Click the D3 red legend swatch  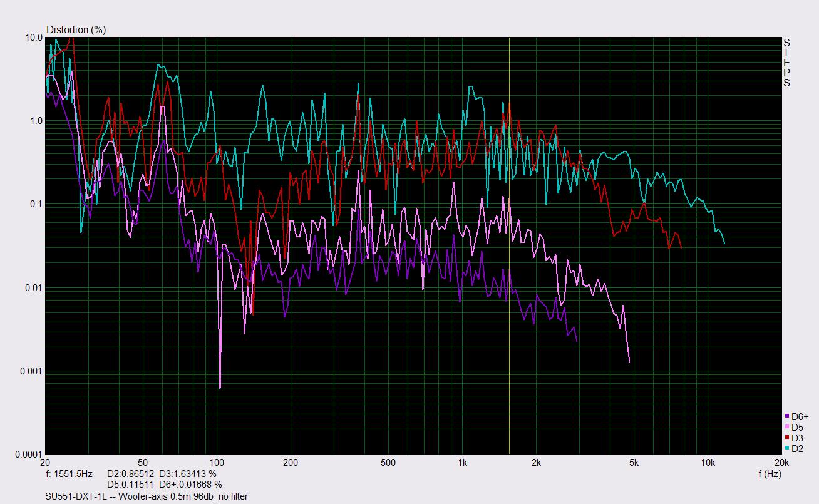point(787,438)
